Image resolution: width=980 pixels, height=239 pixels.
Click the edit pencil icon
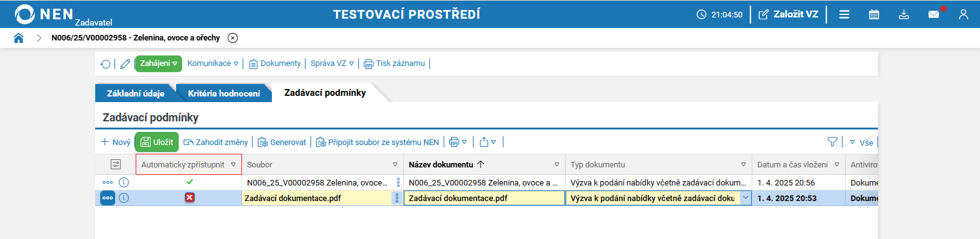(125, 63)
